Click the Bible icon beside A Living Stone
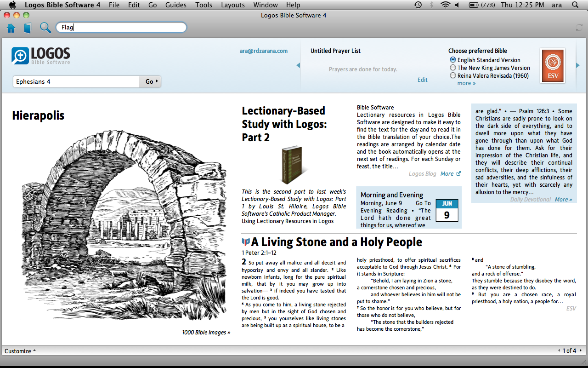Image resolution: width=588 pixels, height=368 pixels. pos(246,242)
